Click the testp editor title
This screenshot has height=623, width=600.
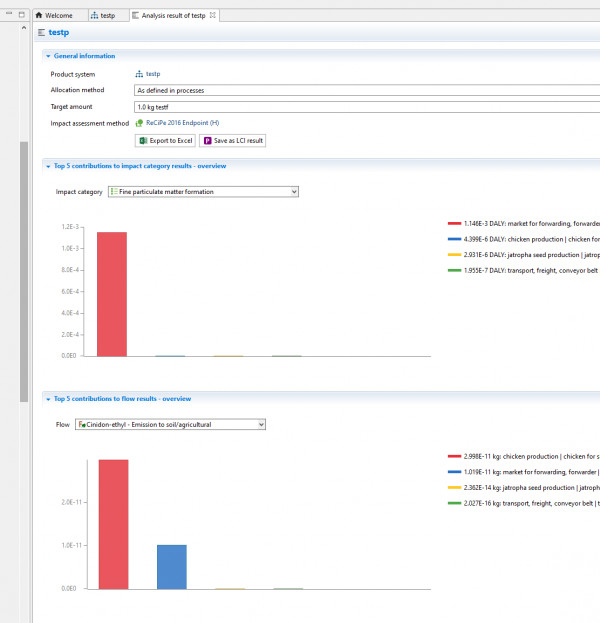coord(58,32)
